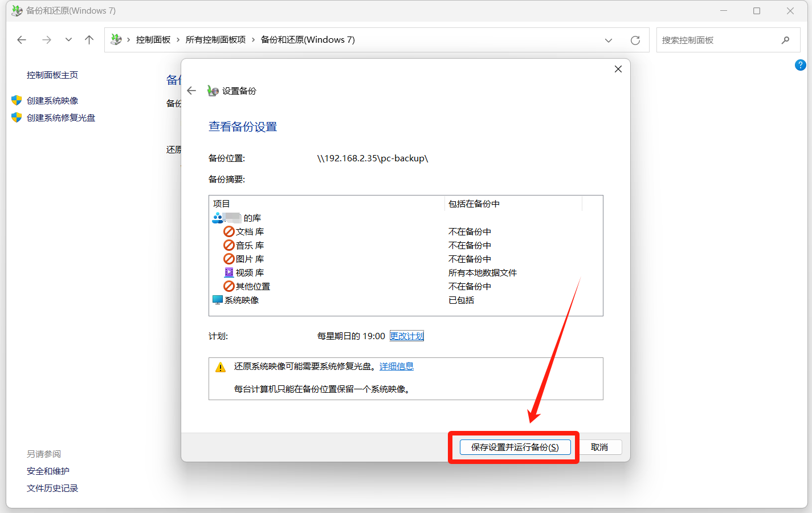Click the yellow warning triangle icon
Screen dimensions: 812x513
(x=221, y=367)
